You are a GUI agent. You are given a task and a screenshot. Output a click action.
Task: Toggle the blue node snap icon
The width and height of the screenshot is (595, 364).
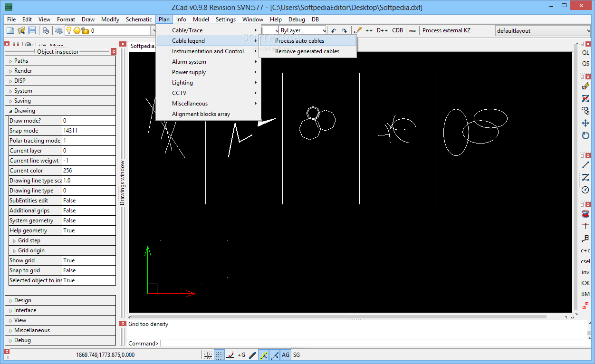275,354
